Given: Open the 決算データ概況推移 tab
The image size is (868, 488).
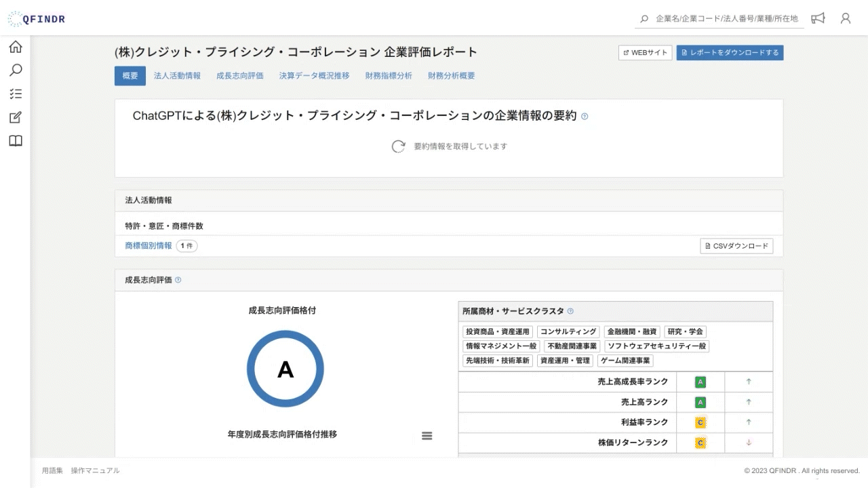Looking at the screenshot, I should (x=314, y=76).
